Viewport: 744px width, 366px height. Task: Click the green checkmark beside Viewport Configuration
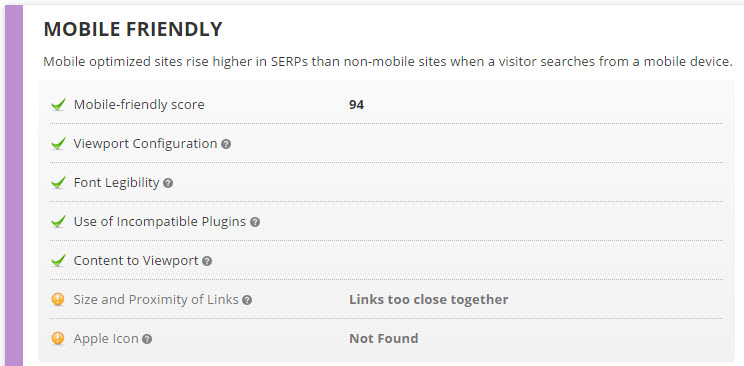[x=58, y=143]
